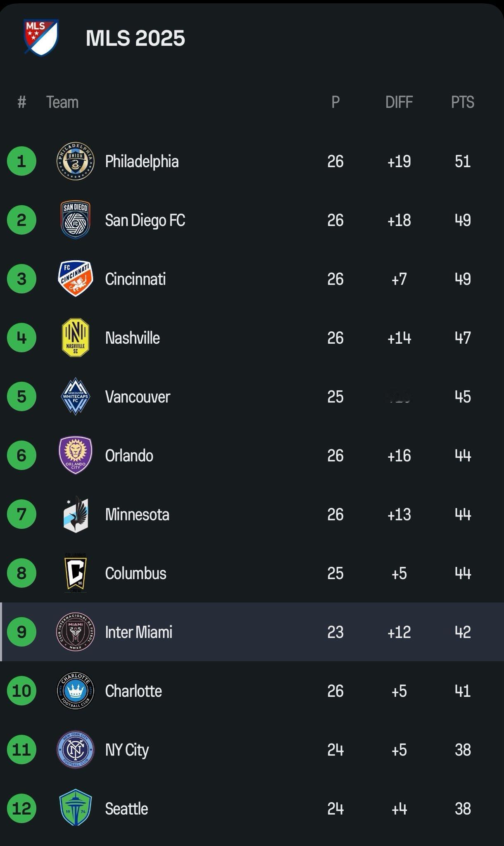Open the Inter Miami team name
This screenshot has height=846, width=504.
(x=139, y=632)
